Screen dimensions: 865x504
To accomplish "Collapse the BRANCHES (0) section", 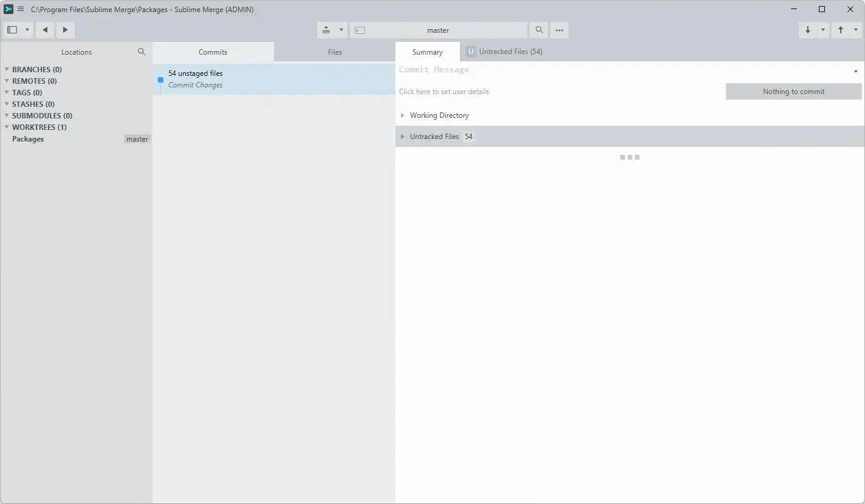I will click(7, 70).
